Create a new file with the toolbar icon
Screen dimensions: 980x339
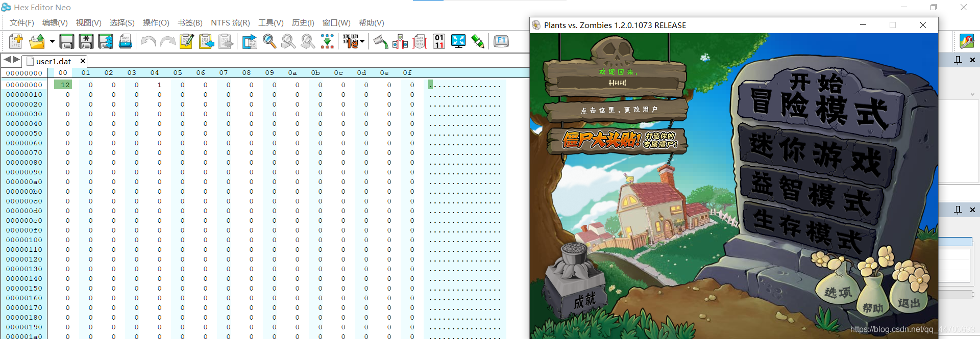click(x=16, y=41)
